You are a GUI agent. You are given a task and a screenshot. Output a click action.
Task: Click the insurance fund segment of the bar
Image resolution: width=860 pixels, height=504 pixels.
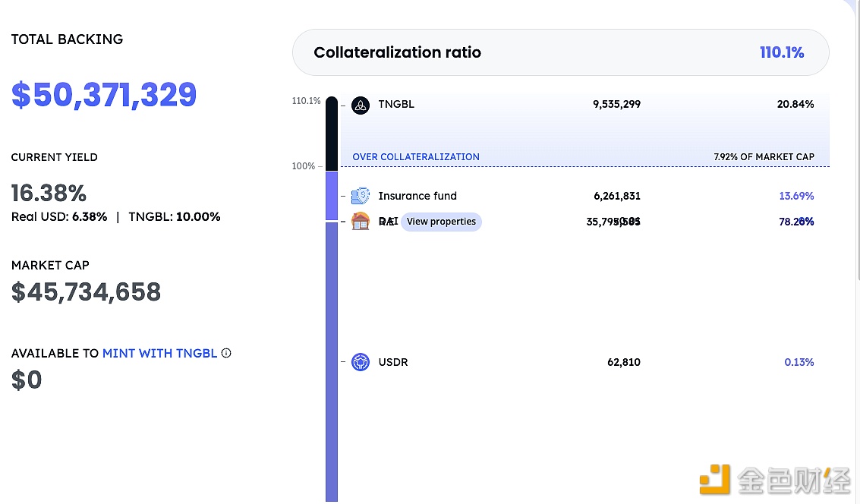coord(332,196)
